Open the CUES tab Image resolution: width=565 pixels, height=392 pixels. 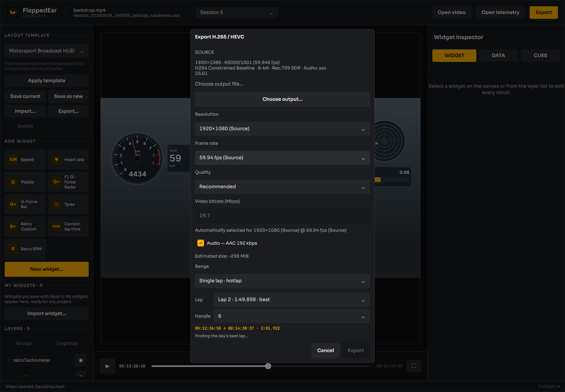(540, 56)
